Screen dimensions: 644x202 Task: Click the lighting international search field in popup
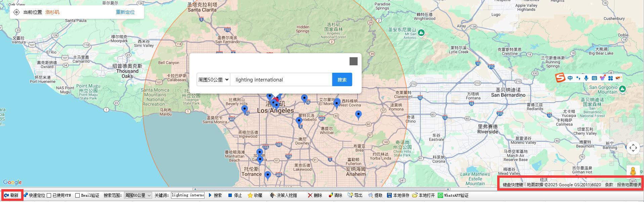tap(281, 80)
